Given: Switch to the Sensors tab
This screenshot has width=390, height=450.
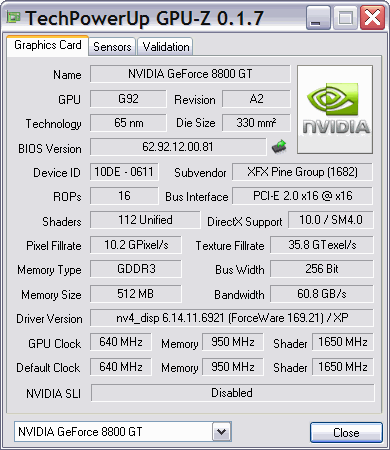Looking at the screenshot, I should click(x=112, y=47).
